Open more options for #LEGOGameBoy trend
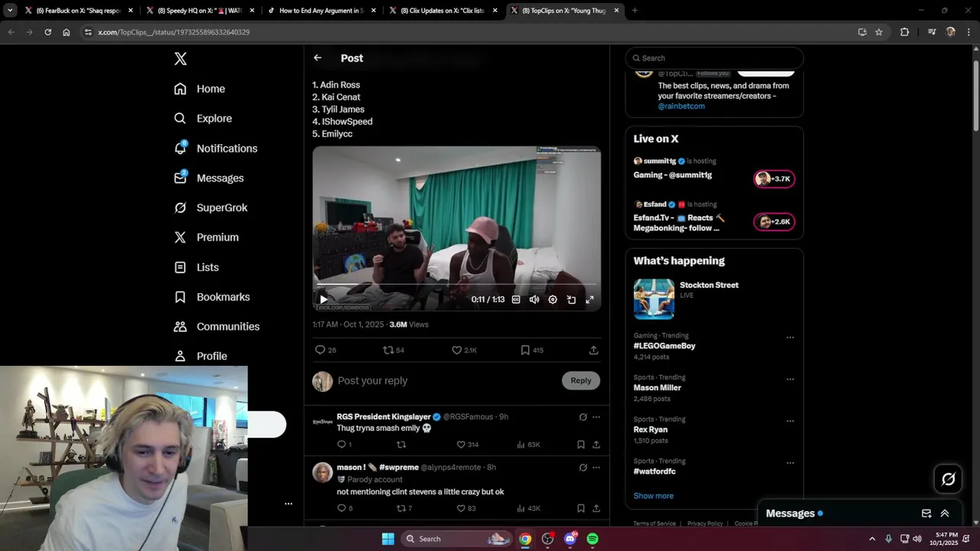Screen dimensions: 980x551 [790, 337]
